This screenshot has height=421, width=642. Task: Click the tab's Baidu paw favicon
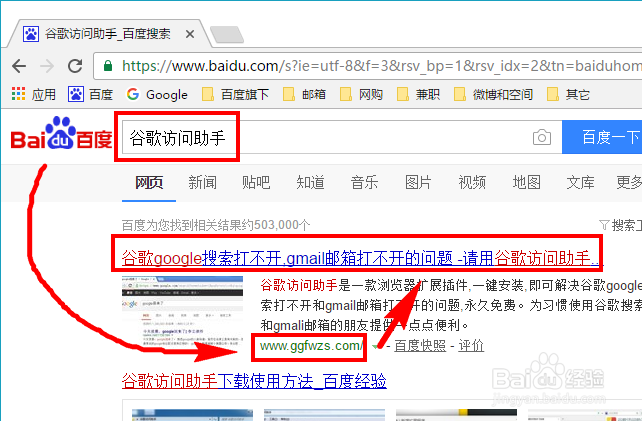tap(31, 34)
